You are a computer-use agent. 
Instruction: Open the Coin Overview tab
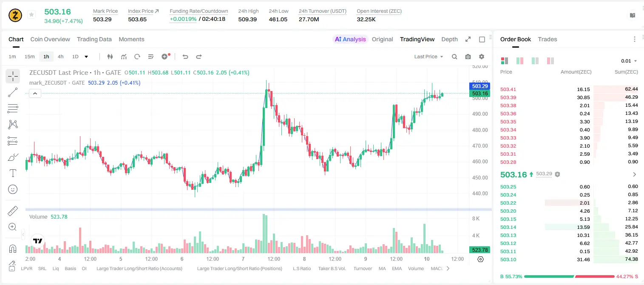[50, 39]
